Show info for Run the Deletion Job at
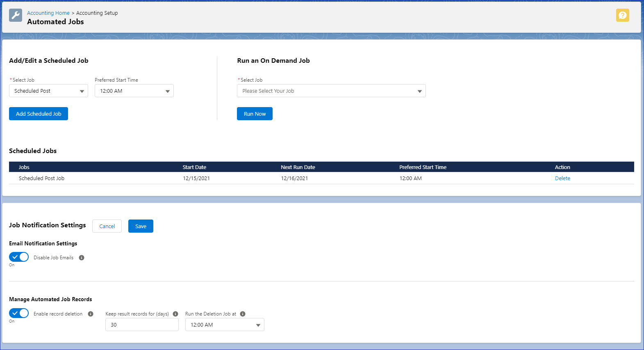 tap(243, 314)
